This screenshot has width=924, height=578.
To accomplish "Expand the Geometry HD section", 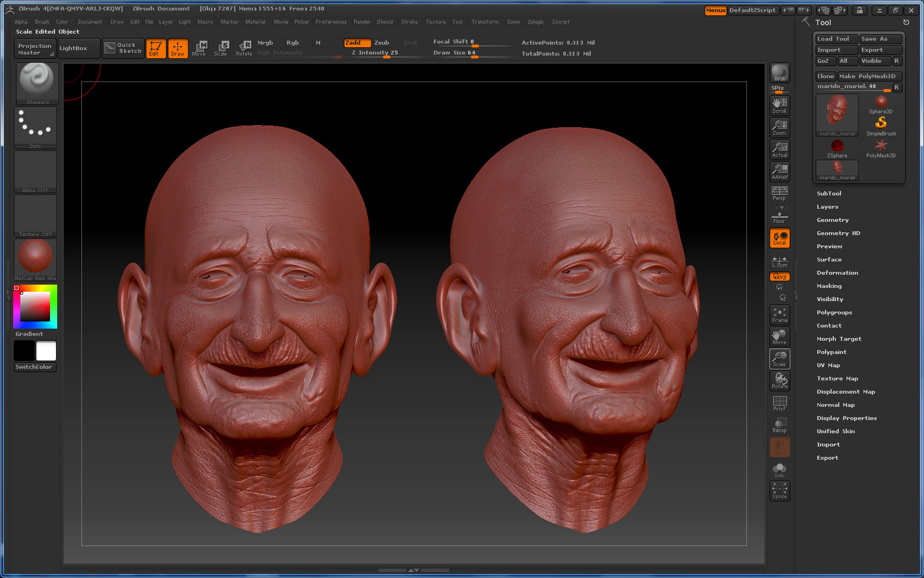I will pos(838,233).
